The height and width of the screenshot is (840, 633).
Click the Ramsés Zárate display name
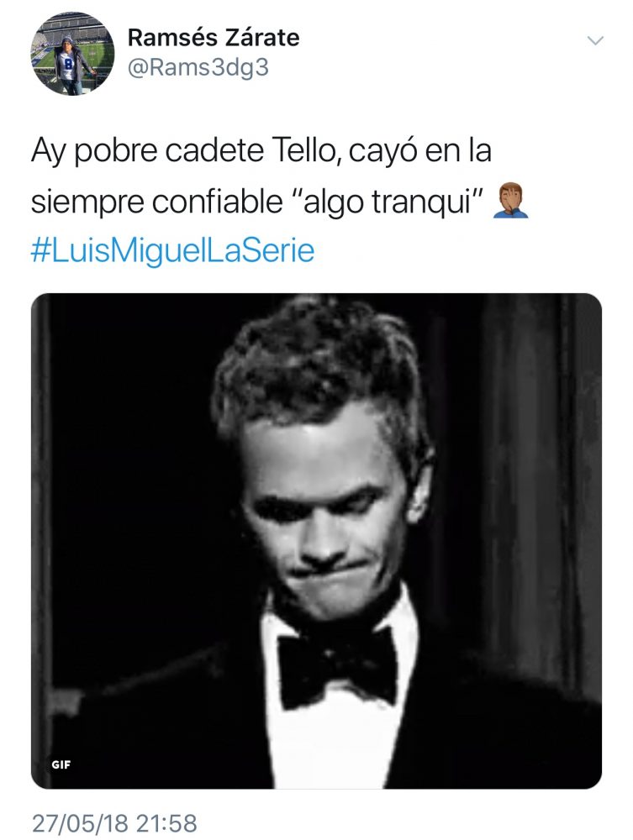(214, 38)
